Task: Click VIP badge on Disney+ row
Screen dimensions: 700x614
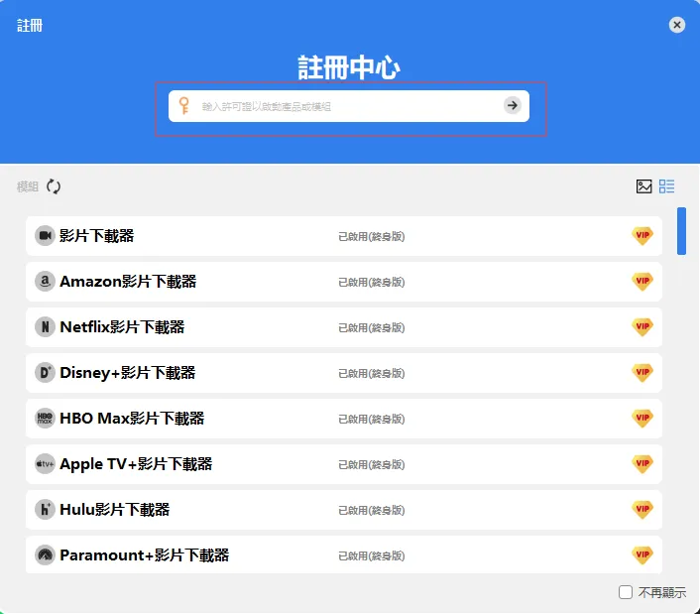Action: point(642,372)
